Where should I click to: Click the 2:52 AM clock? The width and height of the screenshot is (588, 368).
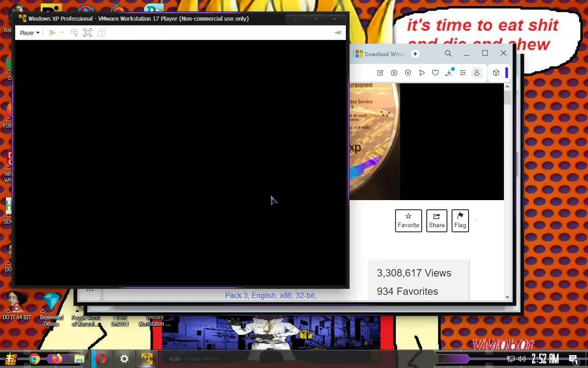[x=545, y=359]
